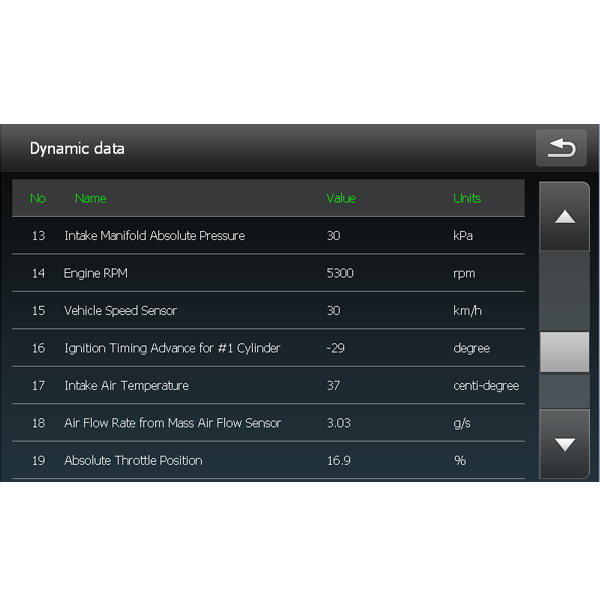Select the Absolute Throttle Position row

(x=268, y=460)
